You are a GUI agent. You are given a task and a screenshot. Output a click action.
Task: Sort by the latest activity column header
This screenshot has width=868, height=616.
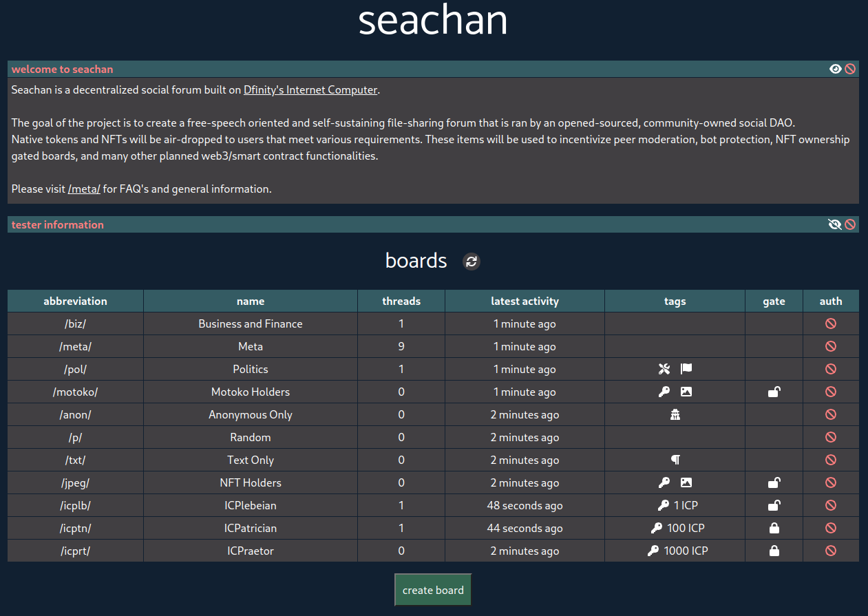525,301
